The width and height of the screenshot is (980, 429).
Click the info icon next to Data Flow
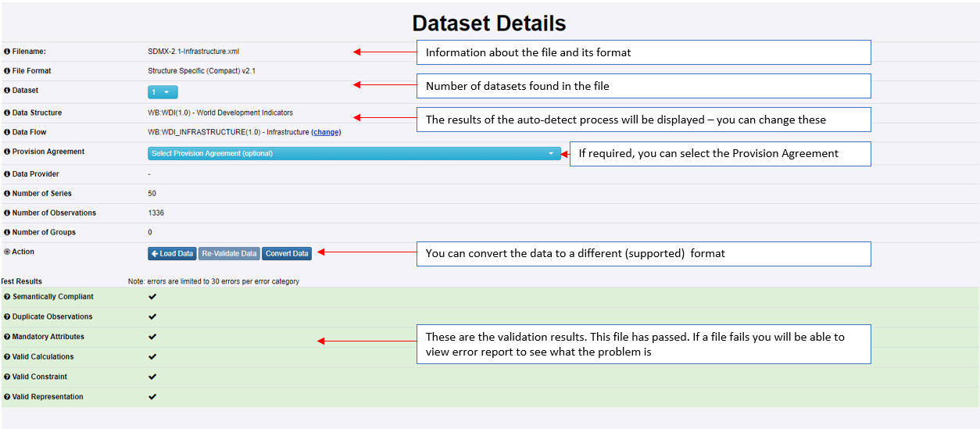coord(7,133)
